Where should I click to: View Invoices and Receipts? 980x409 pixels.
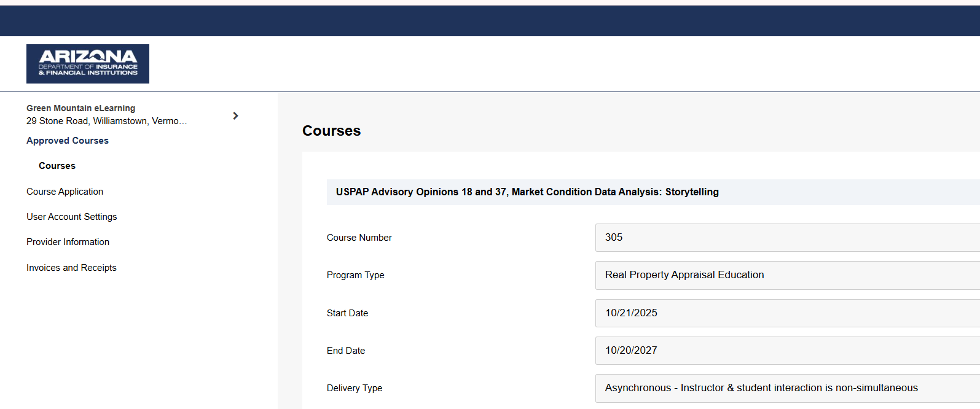71,268
